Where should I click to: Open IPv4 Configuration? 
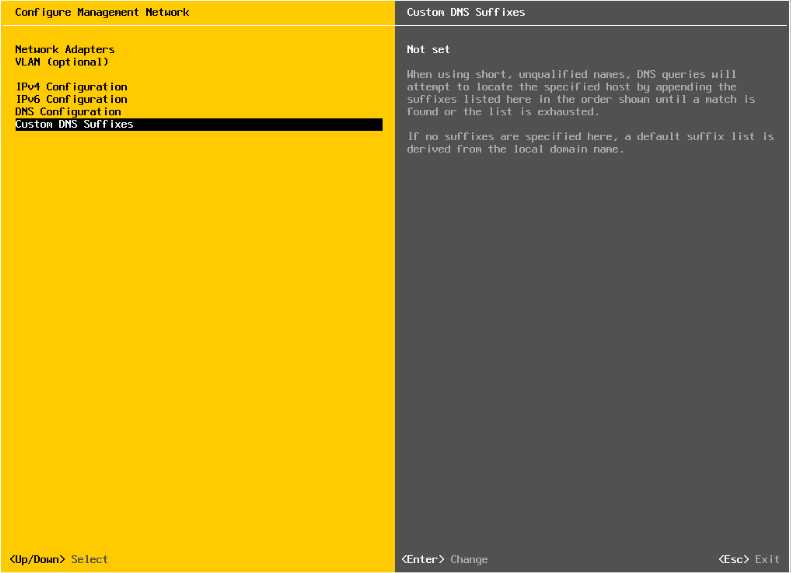coord(71,87)
